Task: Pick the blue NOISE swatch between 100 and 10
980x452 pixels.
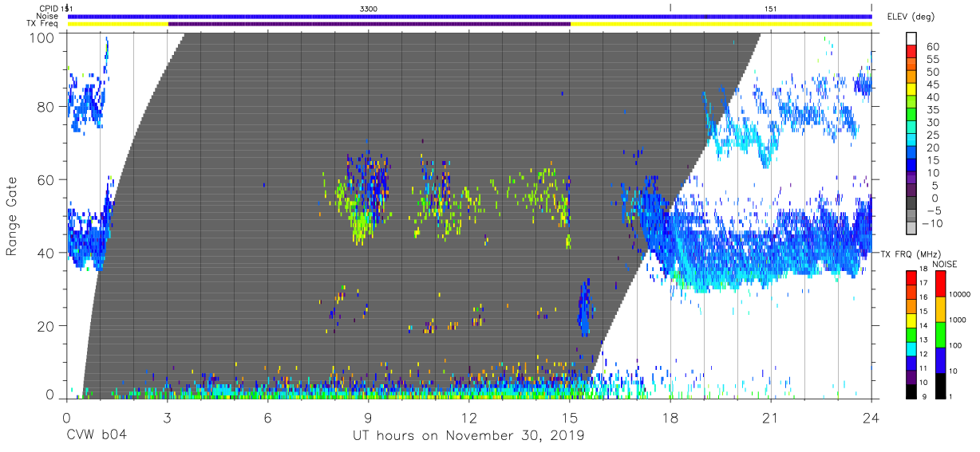Action: (940, 360)
